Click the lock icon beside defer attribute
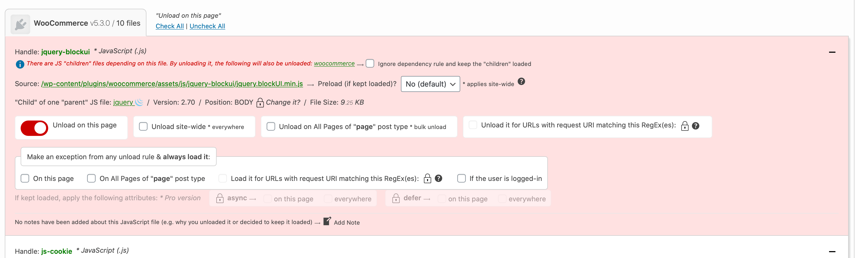This screenshot has height=258, width=868. click(396, 198)
